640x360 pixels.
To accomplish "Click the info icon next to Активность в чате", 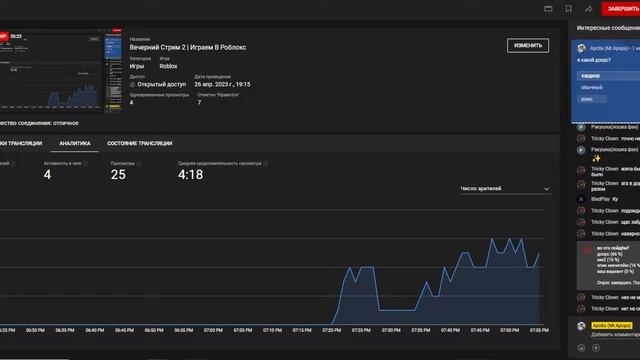I will tap(85, 163).
